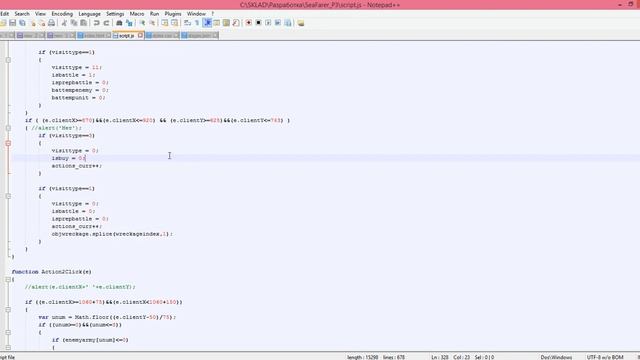The image size is (640, 360).
Task: Click the 'battempenemy = 0;' line
Action: point(80,90)
